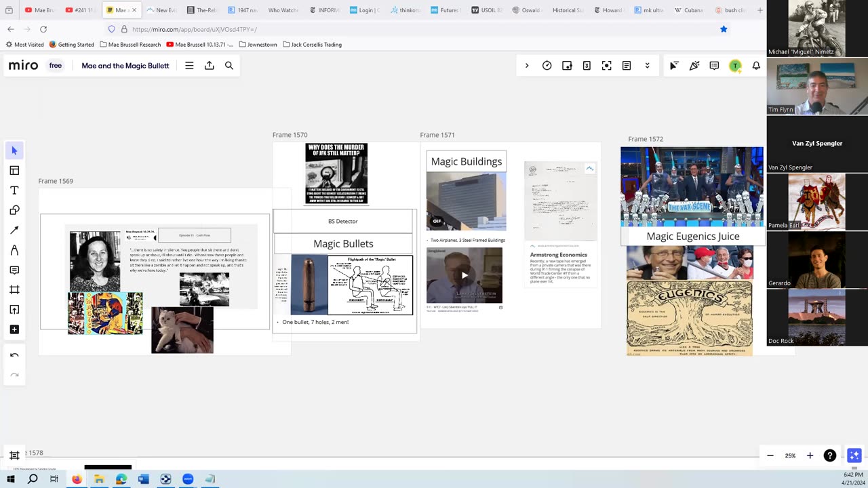Screen dimensions: 868x488
Task: Open the board main menu
Action: coord(189,66)
